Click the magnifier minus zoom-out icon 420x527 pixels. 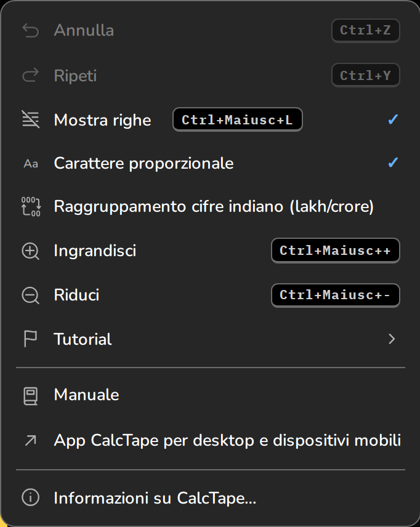(31, 296)
